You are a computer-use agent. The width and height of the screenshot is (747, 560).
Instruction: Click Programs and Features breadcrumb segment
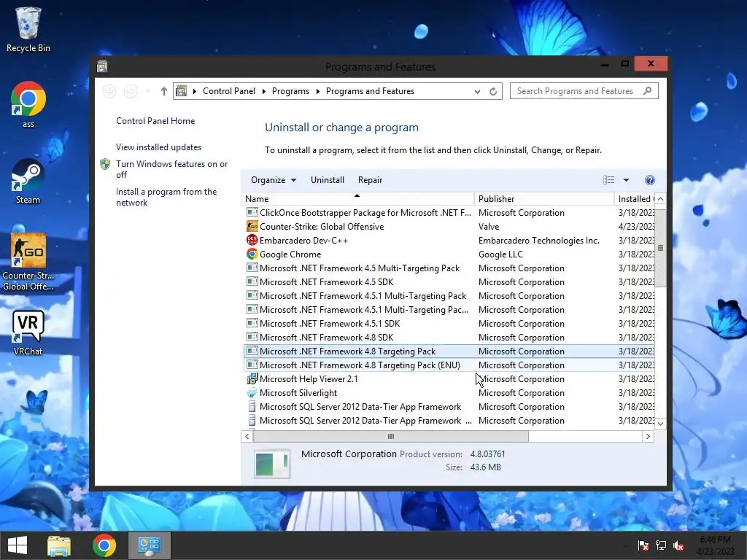(x=370, y=91)
